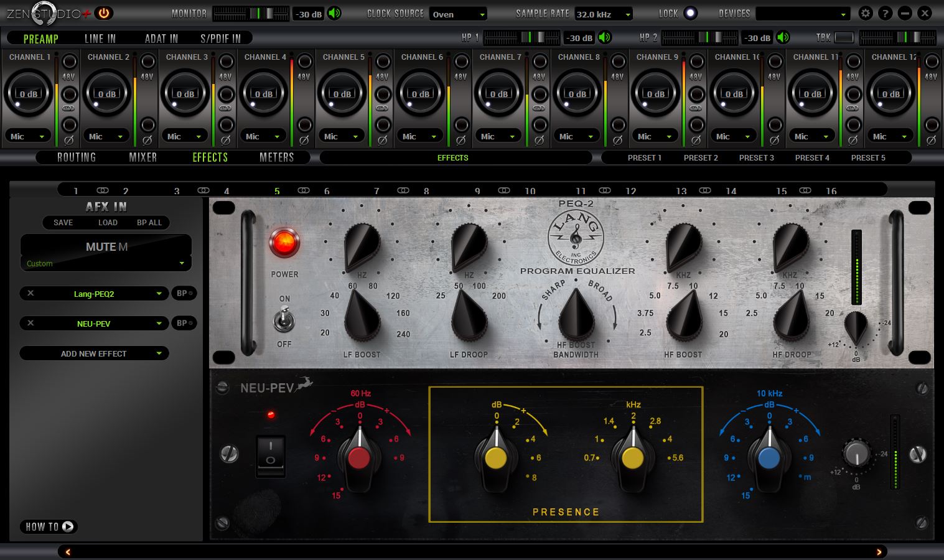Enable 48V phantom power on Channel 2
Viewport: 944px width, 560px height.
147,62
